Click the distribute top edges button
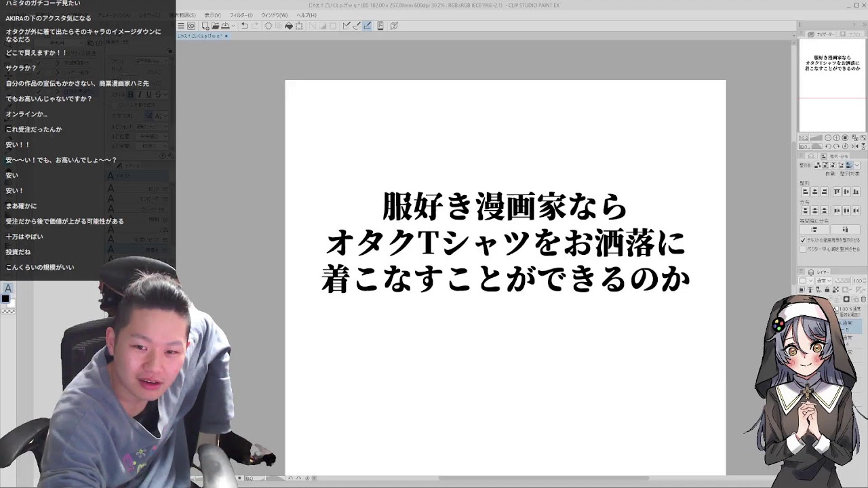Screen dimensions: 868x488 click(805, 211)
